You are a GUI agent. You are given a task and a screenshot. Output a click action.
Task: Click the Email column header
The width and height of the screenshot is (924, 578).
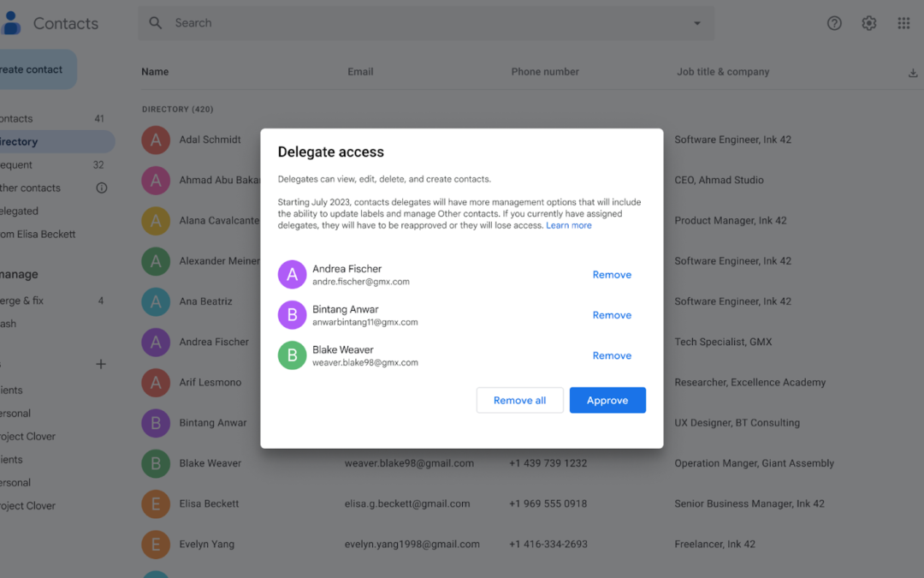(360, 71)
